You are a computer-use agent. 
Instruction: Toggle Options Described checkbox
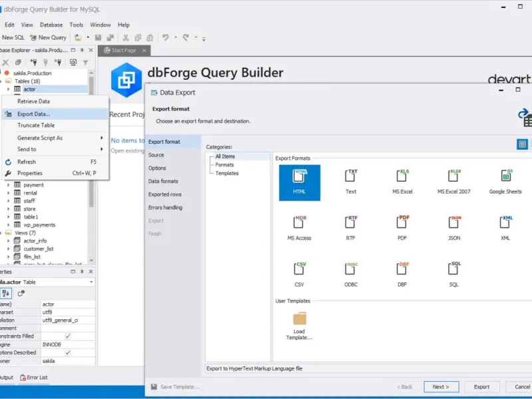point(68,352)
